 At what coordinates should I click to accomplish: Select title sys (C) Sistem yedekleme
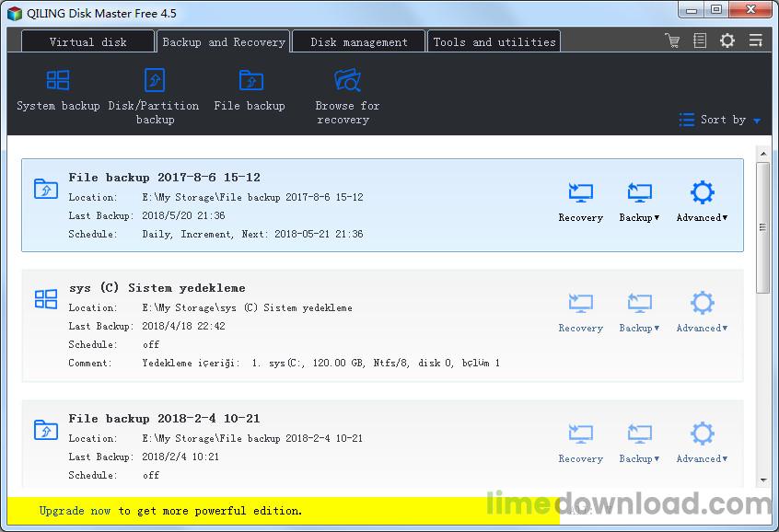coord(157,287)
